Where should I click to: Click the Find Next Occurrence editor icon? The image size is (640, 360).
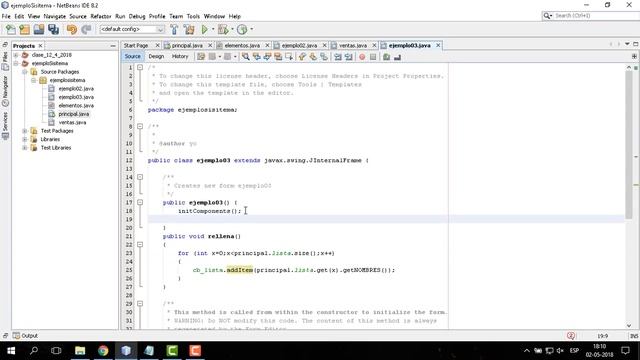pos(267,57)
